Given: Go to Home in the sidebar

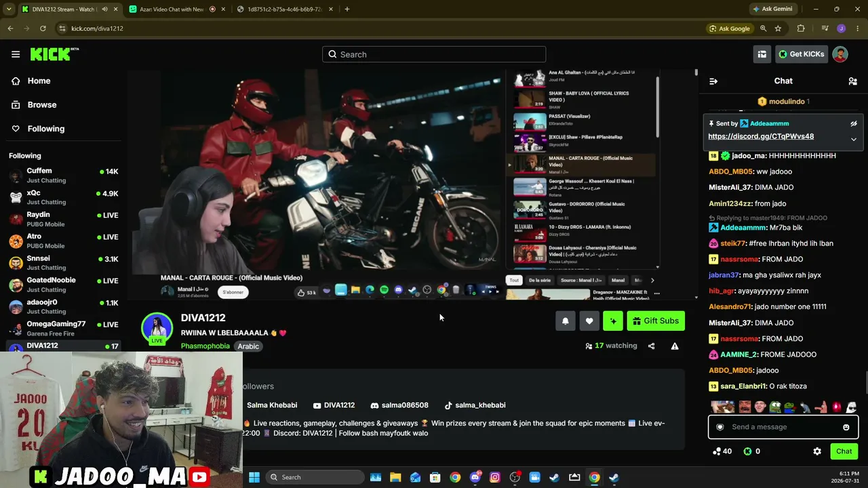Looking at the screenshot, I should 39,81.
